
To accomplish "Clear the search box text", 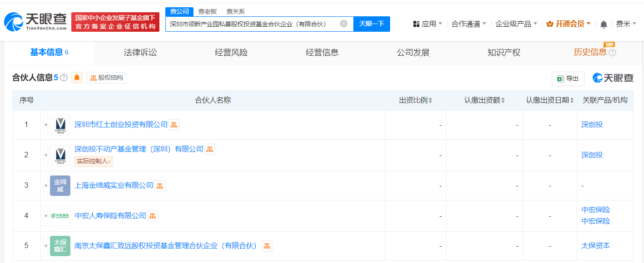I will point(344,24).
